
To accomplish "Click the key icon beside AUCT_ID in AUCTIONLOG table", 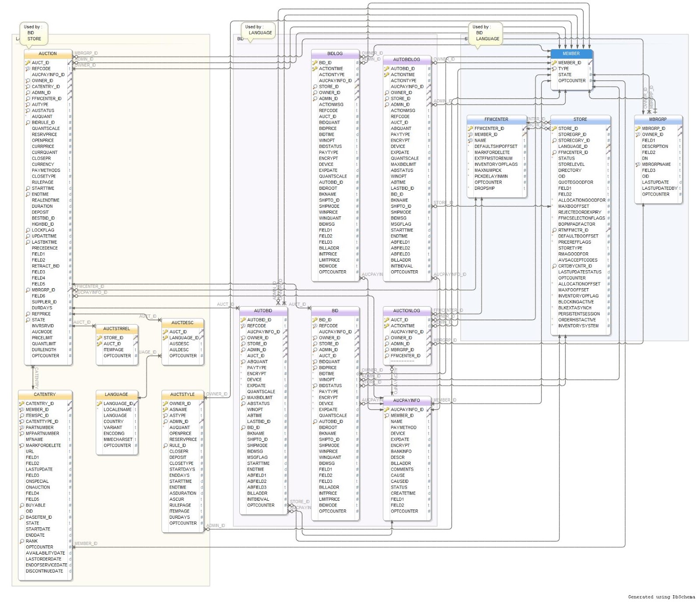I will (x=386, y=320).
